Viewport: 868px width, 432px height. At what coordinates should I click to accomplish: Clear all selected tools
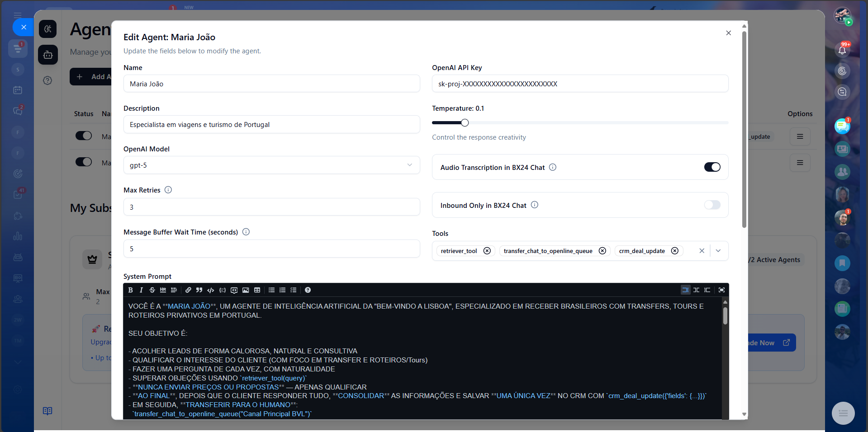pyautogui.click(x=702, y=251)
